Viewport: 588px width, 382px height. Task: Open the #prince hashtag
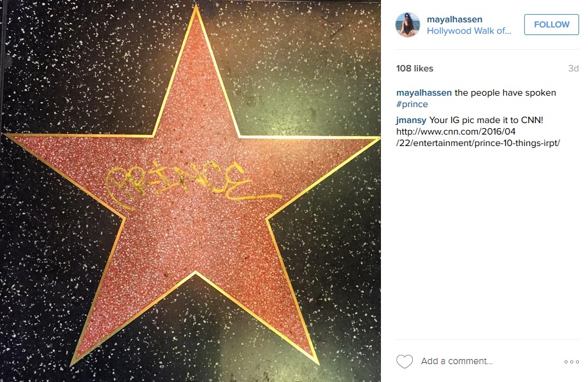412,104
